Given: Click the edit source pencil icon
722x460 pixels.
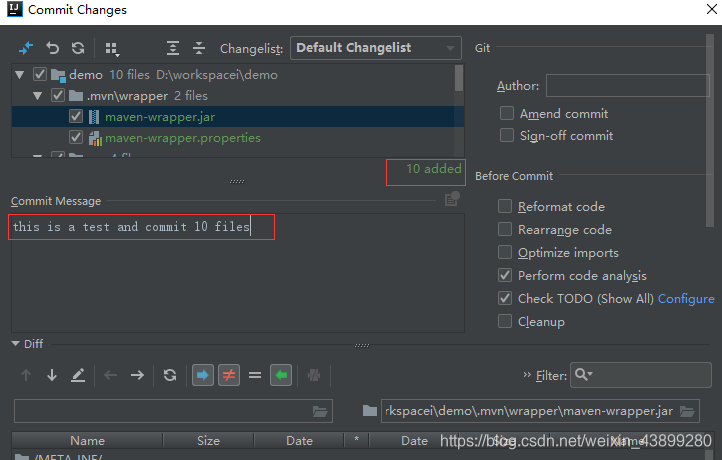Looking at the screenshot, I should pos(78,375).
